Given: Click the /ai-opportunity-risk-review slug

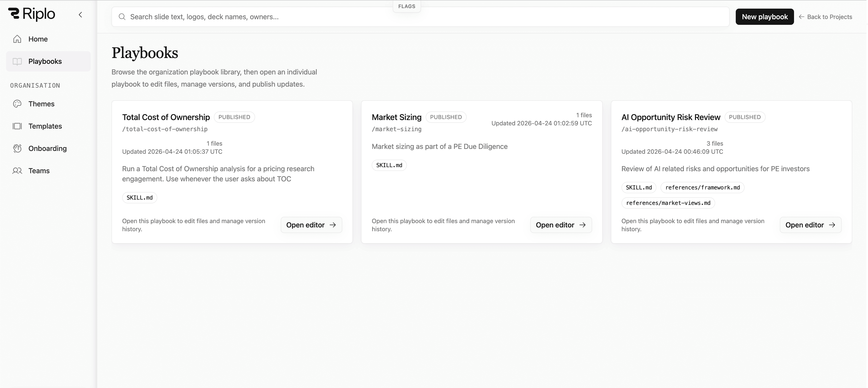Looking at the screenshot, I should click(x=670, y=129).
